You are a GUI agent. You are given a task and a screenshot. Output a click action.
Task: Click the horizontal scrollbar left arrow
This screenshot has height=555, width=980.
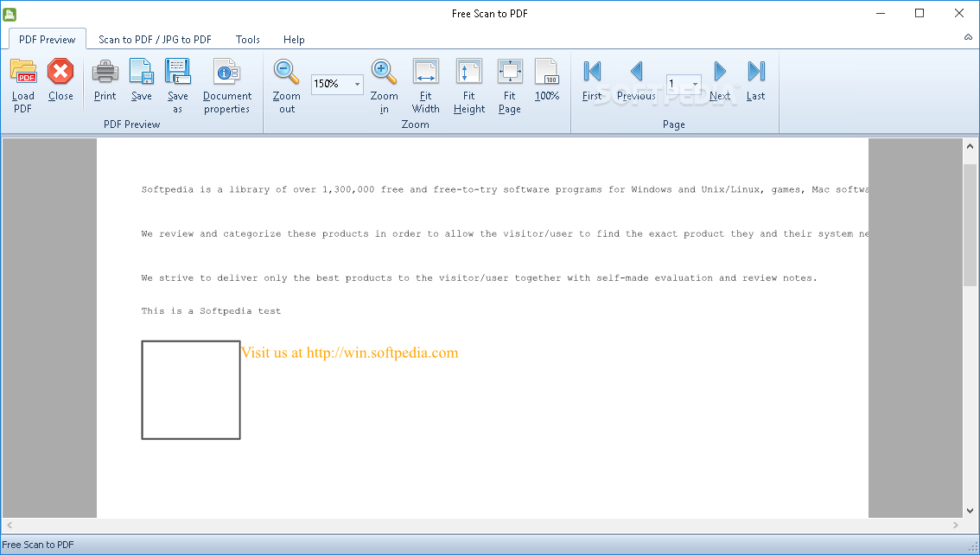point(10,526)
